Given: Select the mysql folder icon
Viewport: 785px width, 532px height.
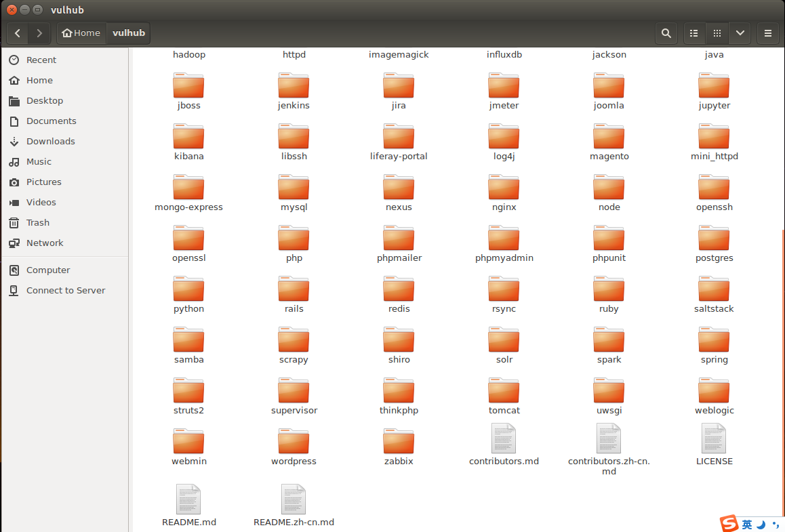Looking at the screenshot, I should coord(294,187).
